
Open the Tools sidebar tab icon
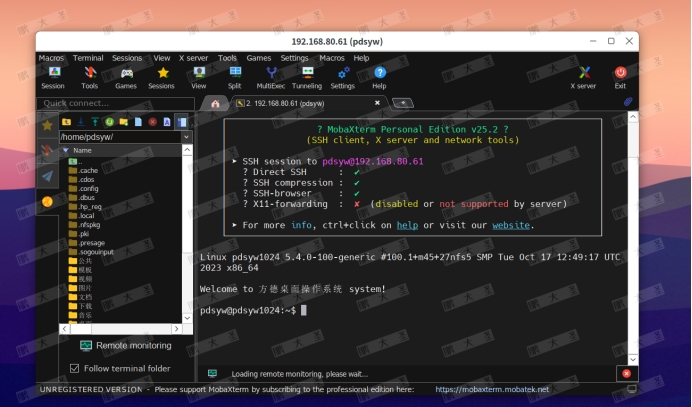point(47,151)
